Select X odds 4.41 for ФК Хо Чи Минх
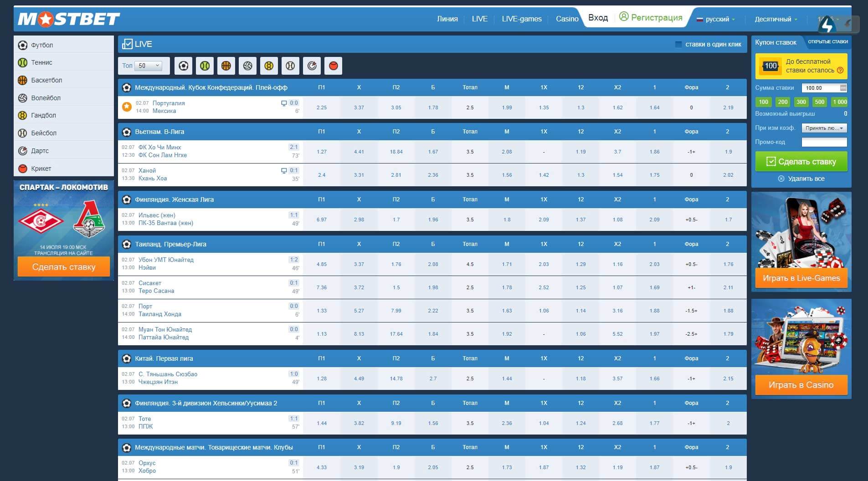The height and width of the screenshot is (481, 868). pos(359,152)
